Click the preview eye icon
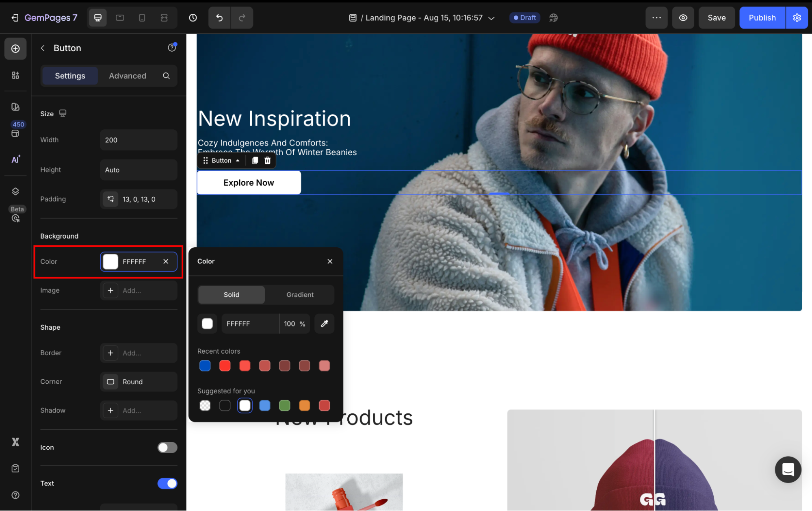812x511 pixels. pyautogui.click(x=683, y=17)
